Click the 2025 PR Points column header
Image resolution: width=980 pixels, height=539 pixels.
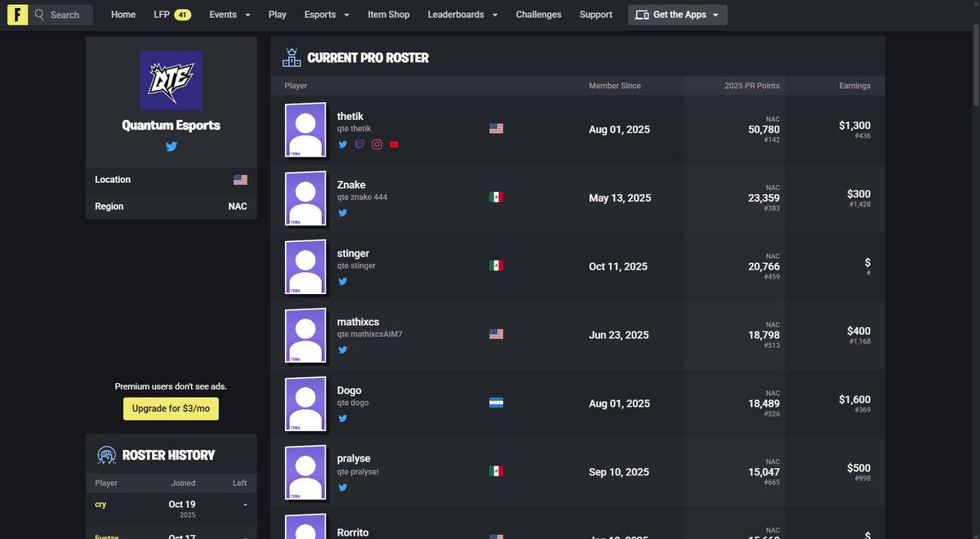752,86
